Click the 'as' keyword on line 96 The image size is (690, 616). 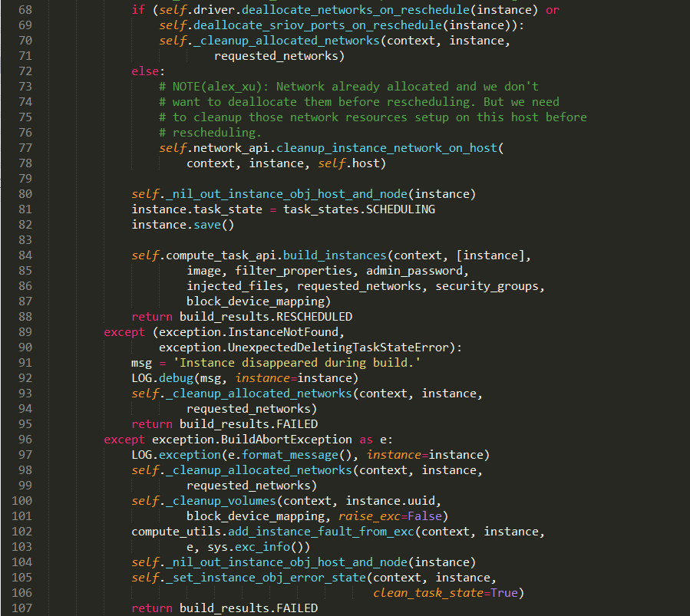pos(365,440)
